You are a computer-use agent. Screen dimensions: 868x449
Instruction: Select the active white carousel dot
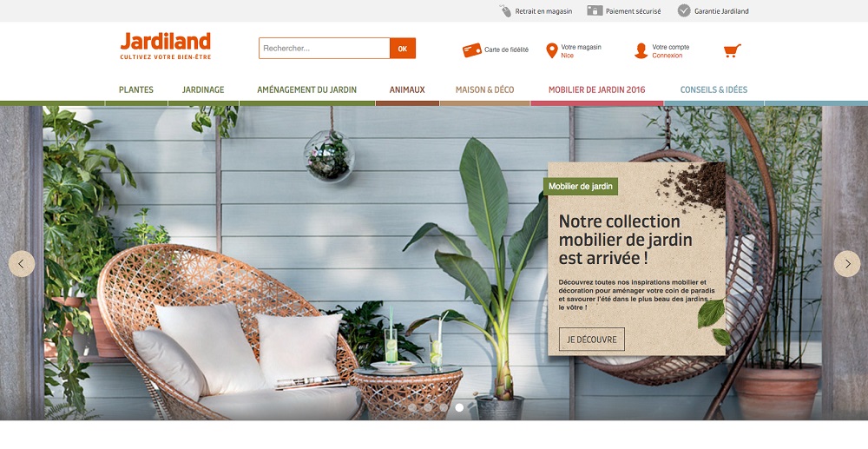(459, 407)
